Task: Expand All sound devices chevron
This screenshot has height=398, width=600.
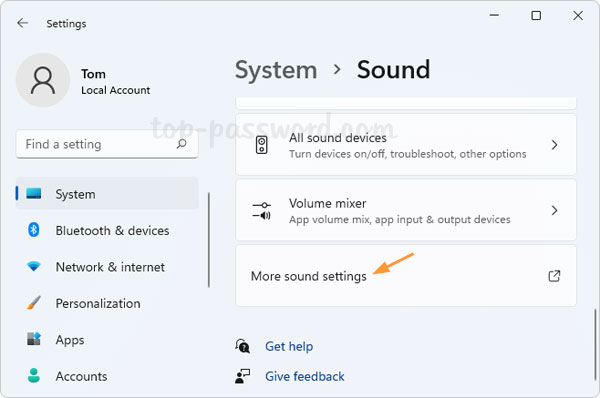Action: pyautogui.click(x=554, y=145)
